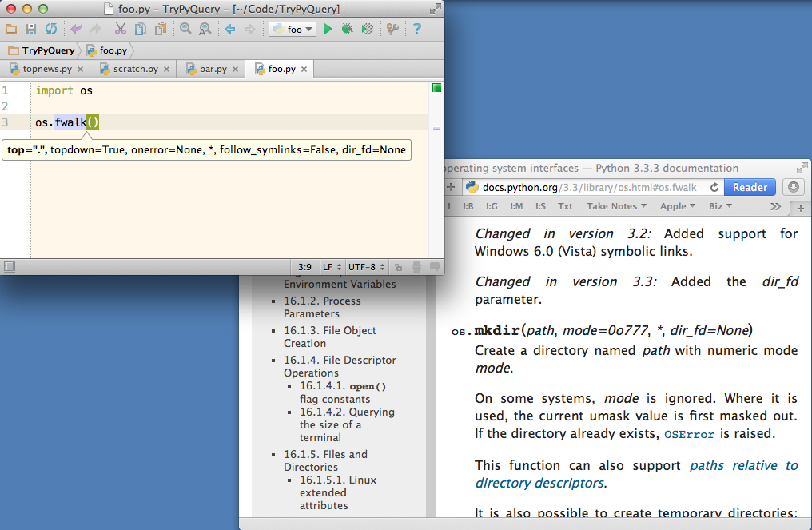Close the foo.py tab
Viewport: 812px width, 530px height.
pyautogui.click(x=304, y=69)
